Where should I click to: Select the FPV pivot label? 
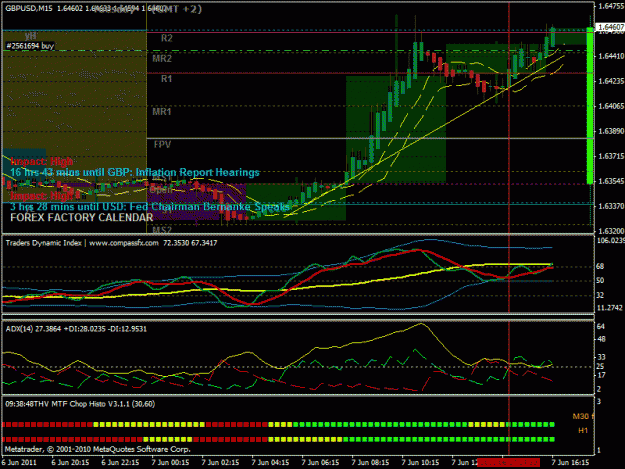162,144
